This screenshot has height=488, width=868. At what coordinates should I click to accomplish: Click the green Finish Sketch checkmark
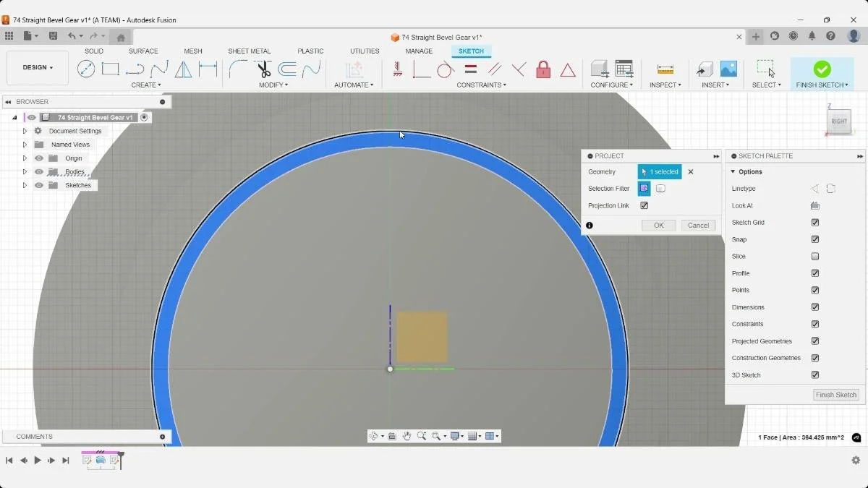click(x=822, y=69)
